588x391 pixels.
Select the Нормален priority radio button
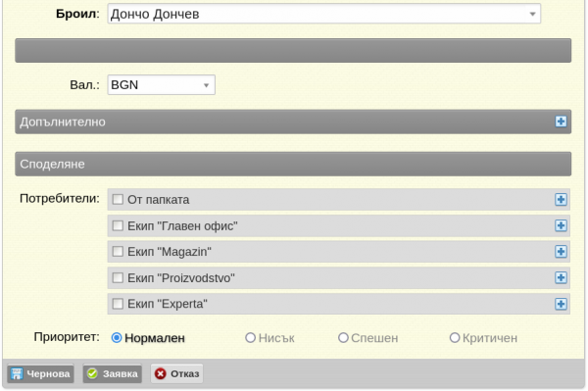117,338
